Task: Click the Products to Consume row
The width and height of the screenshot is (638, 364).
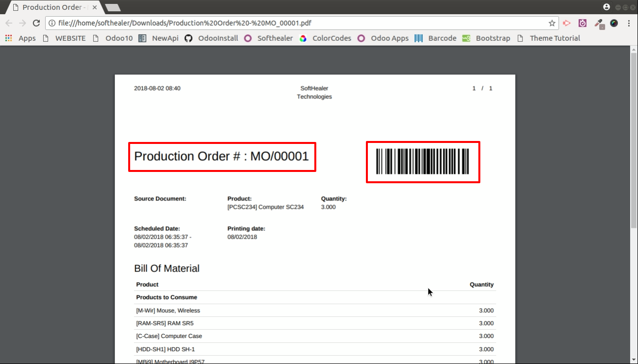Action: [315, 297]
